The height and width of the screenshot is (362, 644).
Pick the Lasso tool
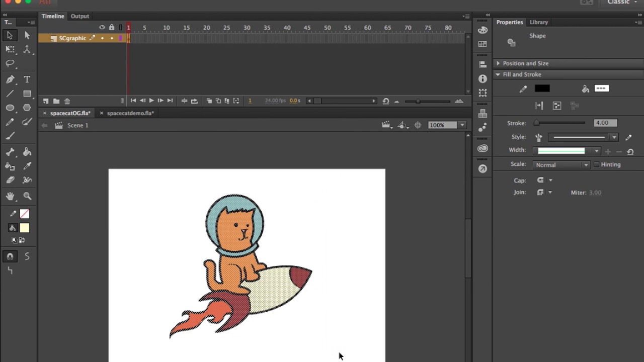(10, 63)
